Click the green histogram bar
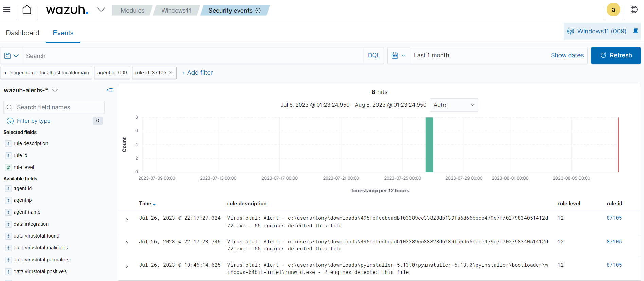 pyautogui.click(x=429, y=144)
